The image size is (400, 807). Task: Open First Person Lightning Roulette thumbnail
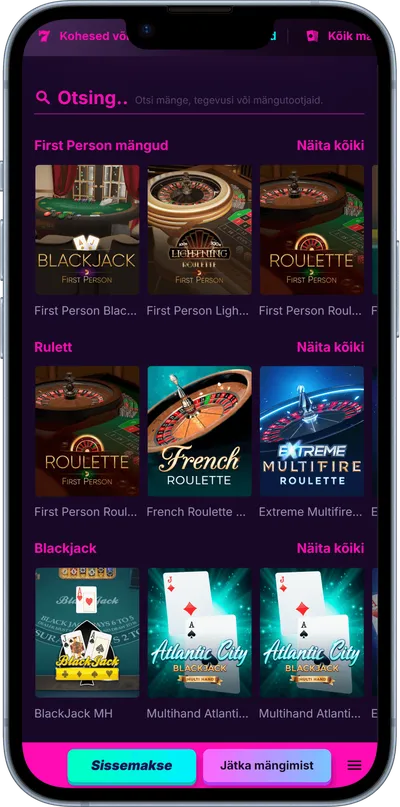tap(199, 230)
